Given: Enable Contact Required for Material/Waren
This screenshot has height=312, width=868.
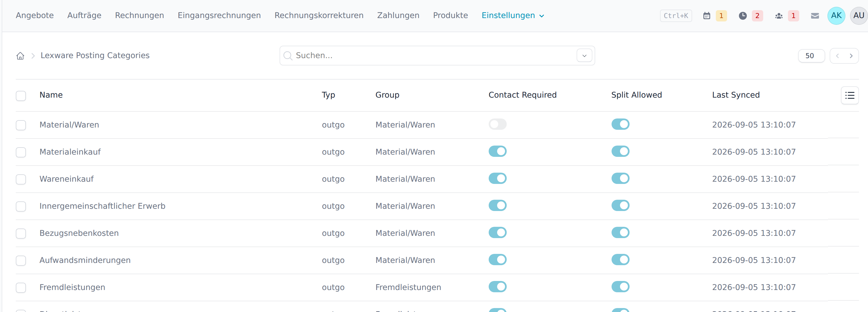Looking at the screenshot, I should coord(497,124).
